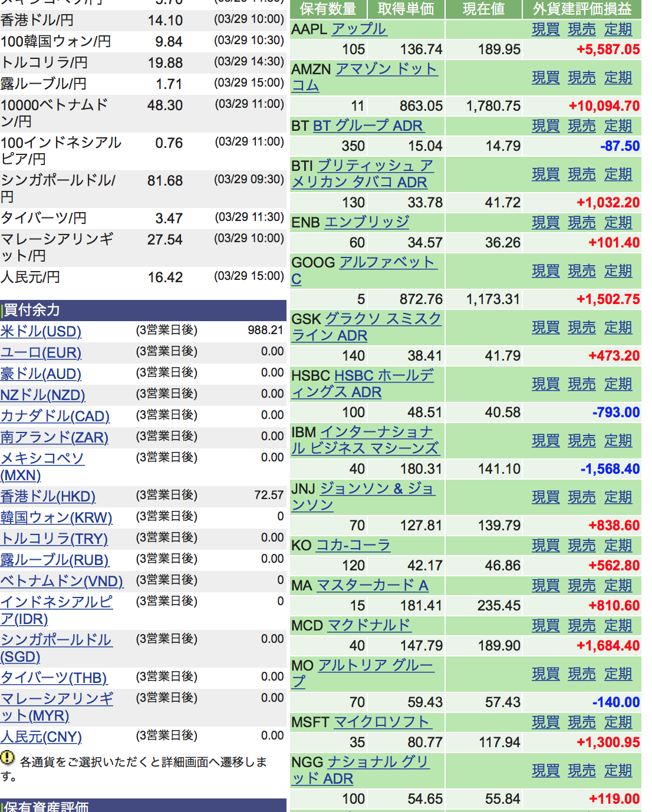Viewport: 652px width, 812px height.
Task: Click 現売 in the BTI row
Action: pyautogui.click(x=582, y=174)
